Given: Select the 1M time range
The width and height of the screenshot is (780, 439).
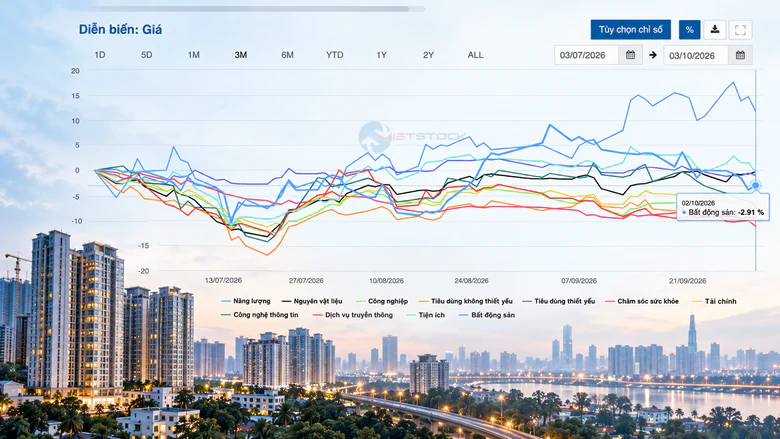Looking at the screenshot, I should [x=194, y=55].
